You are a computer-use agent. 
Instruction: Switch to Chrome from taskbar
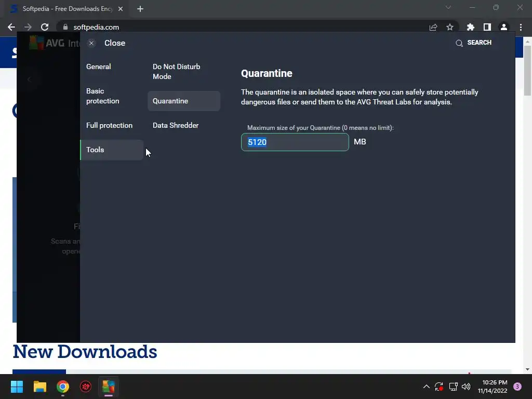pyautogui.click(x=63, y=387)
